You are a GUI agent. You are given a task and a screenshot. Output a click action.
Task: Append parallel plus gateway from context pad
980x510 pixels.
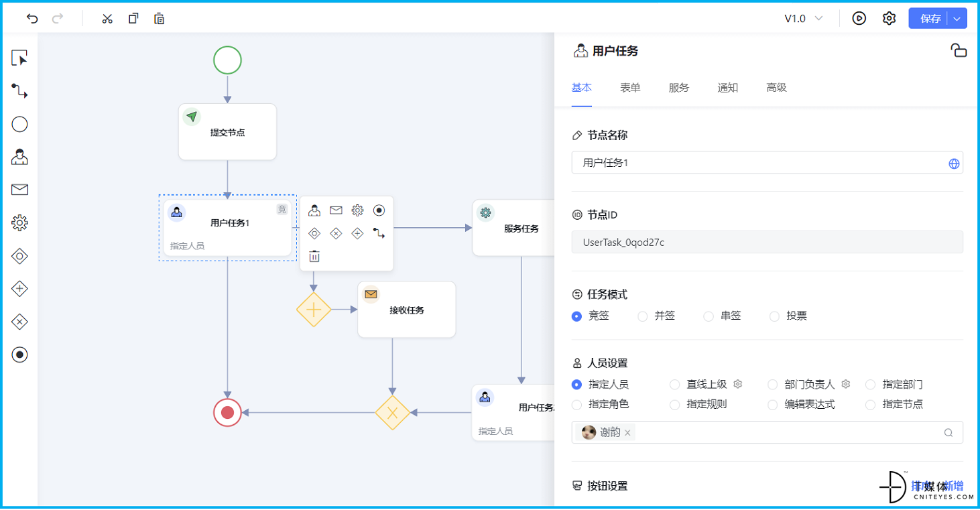click(x=357, y=233)
